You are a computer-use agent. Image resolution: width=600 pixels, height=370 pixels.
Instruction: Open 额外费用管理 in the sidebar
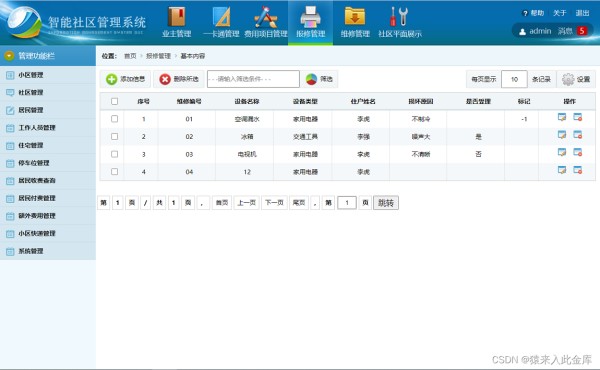(x=48, y=216)
